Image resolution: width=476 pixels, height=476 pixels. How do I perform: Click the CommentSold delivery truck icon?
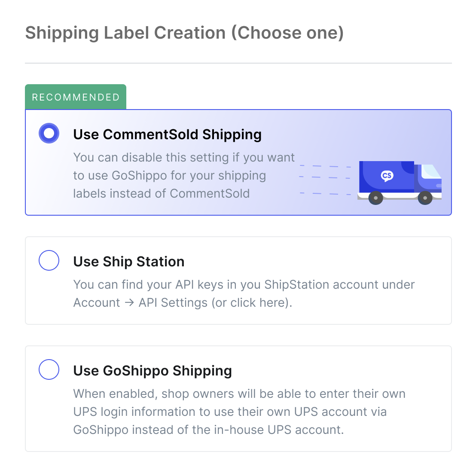(400, 183)
